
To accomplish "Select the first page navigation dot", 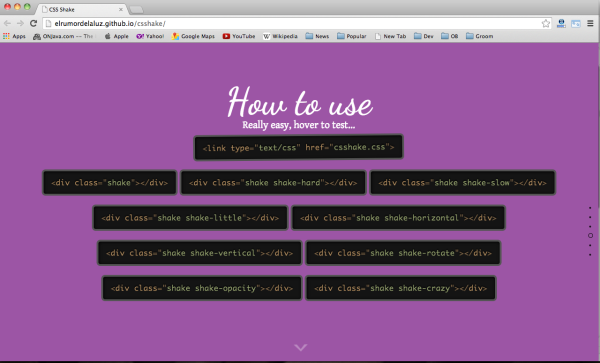I will [x=590, y=208].
